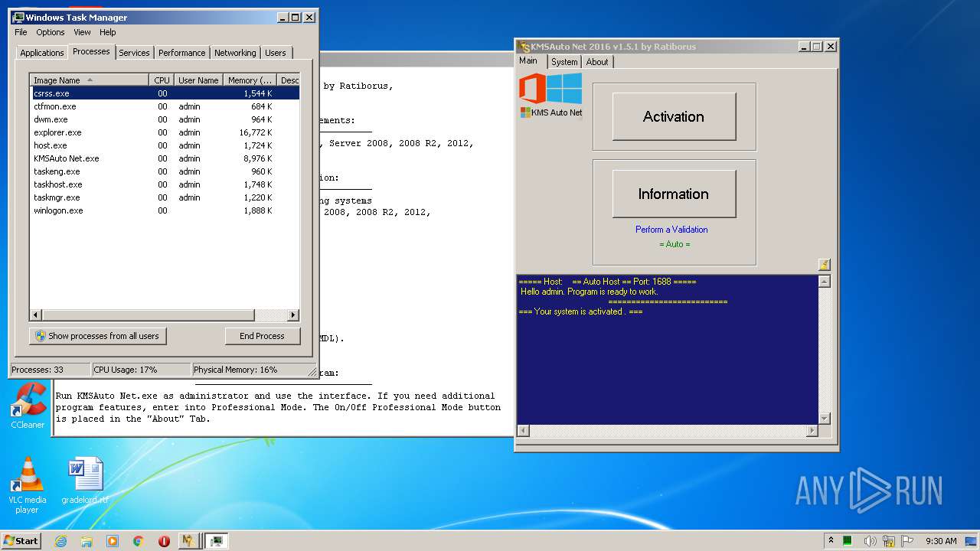
Task: Open Action Center flag icon
Action: (x=908, y=541)
